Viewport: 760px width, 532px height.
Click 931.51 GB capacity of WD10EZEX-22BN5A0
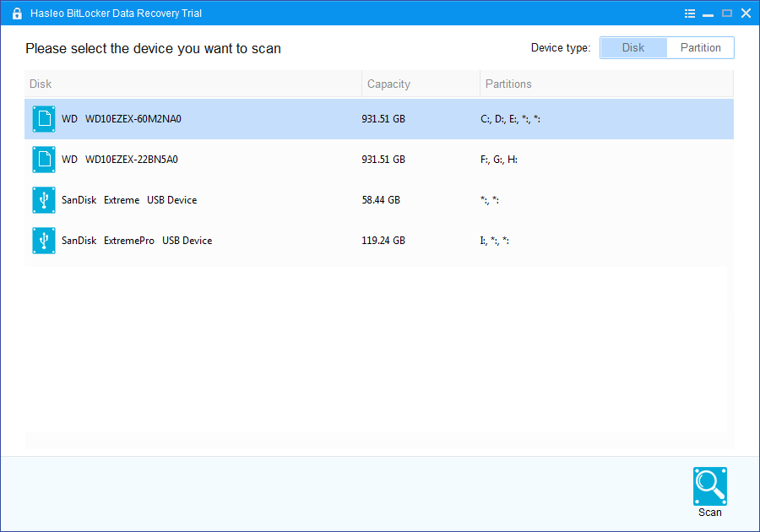click(x=383, y=160)
